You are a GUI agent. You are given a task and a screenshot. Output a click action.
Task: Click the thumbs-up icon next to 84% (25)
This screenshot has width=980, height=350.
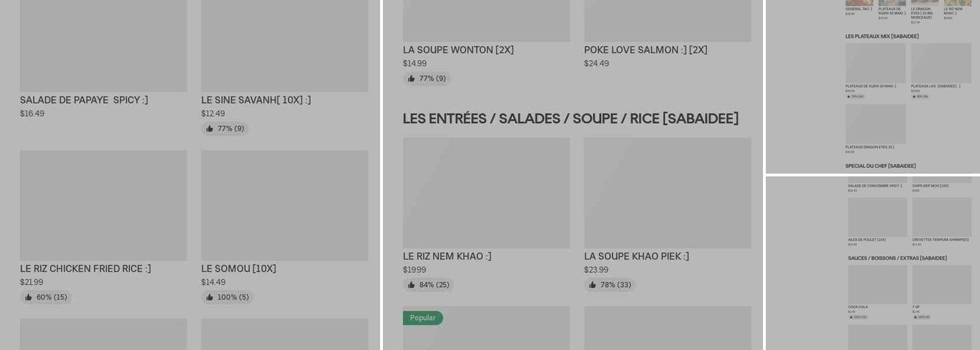[411, 285]
